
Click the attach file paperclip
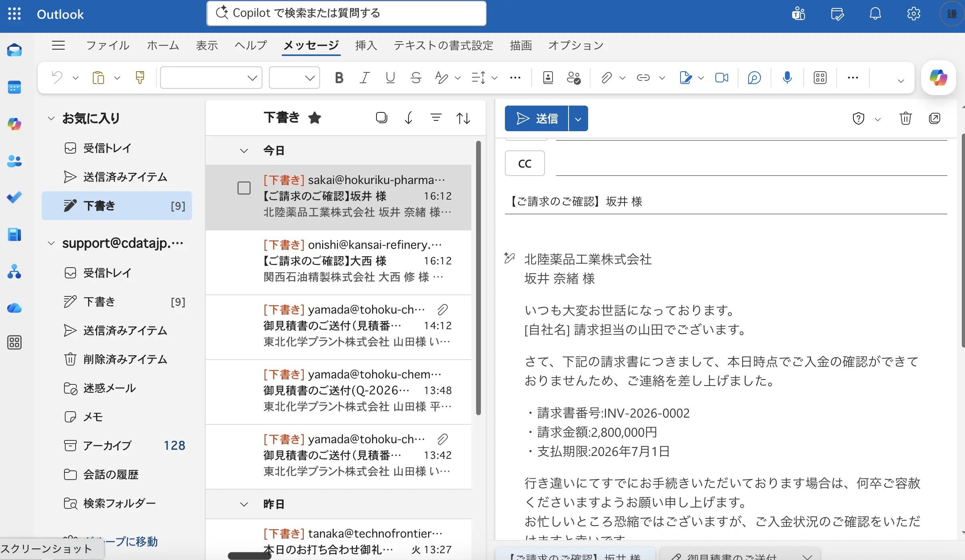click(x=607, y=77)
